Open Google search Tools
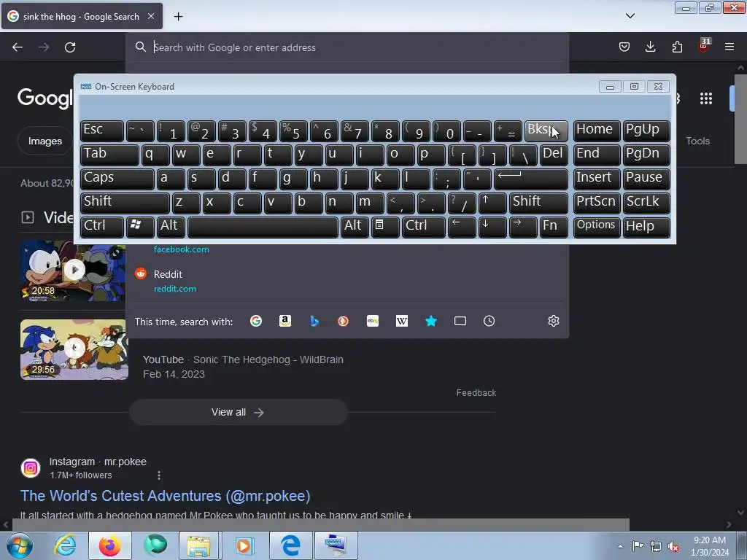747x560 pixels. tap(697, 141)
